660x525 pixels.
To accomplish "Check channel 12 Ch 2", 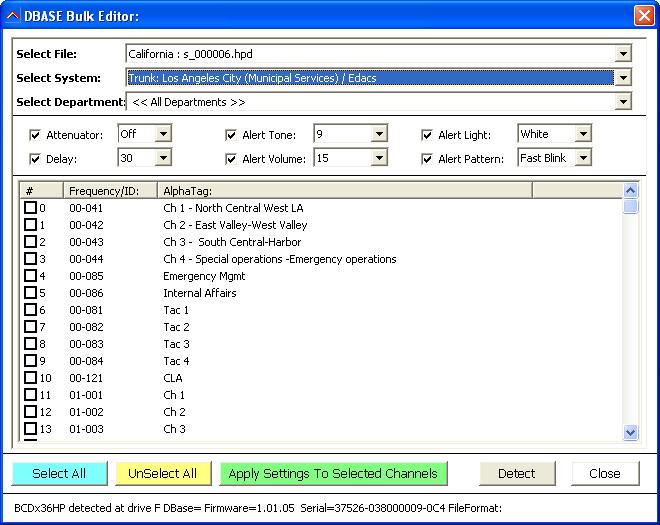I will 30,411.
